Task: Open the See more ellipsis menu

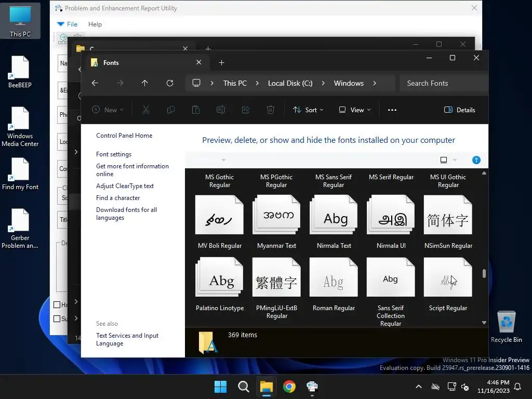Action: [x=392, y=110]
